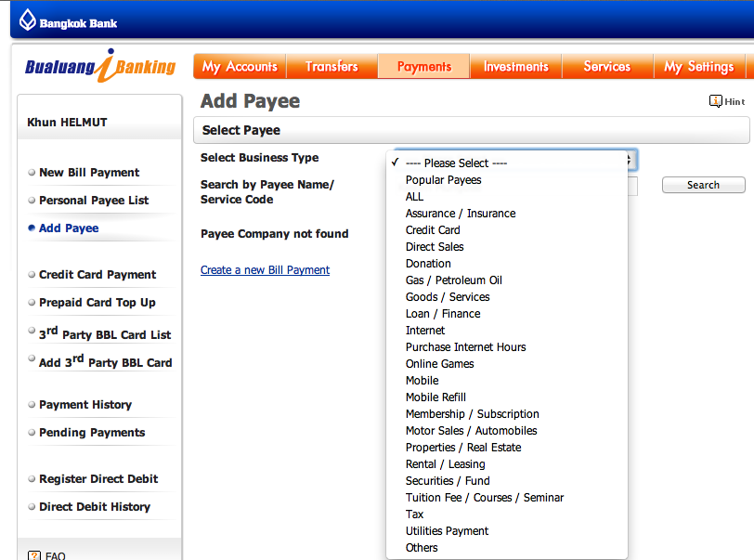Pick Purchase Internet Hours option

[507, 347]
